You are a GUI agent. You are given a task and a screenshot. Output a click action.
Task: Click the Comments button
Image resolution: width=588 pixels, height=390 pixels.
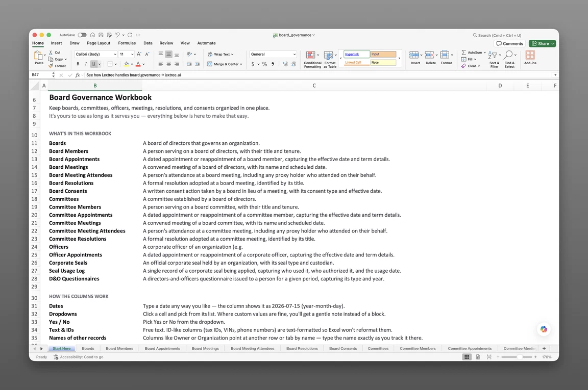[509, 43]
